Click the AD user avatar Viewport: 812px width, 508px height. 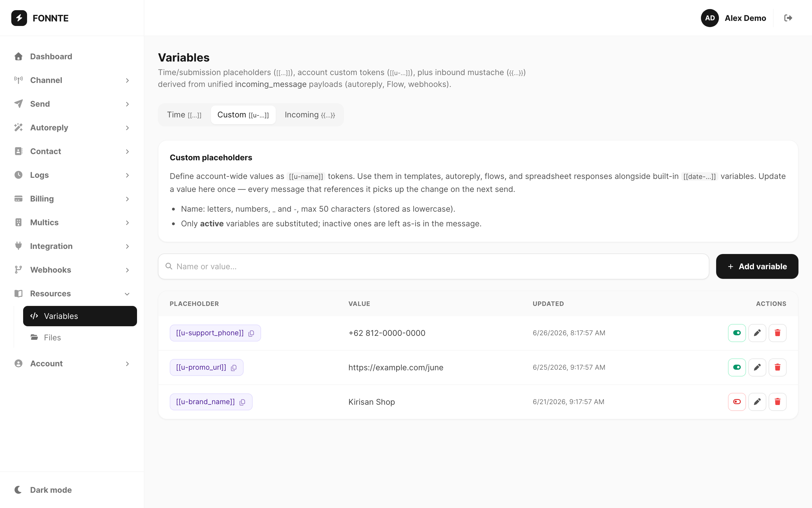tap(710, 18)
